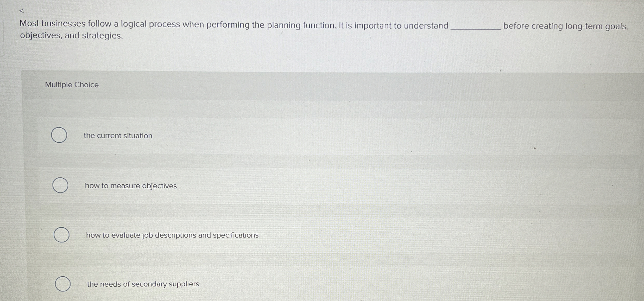Click the back chevron at top left
The height and width of the screenshot is (301, 644).
(x=22, y=10)
